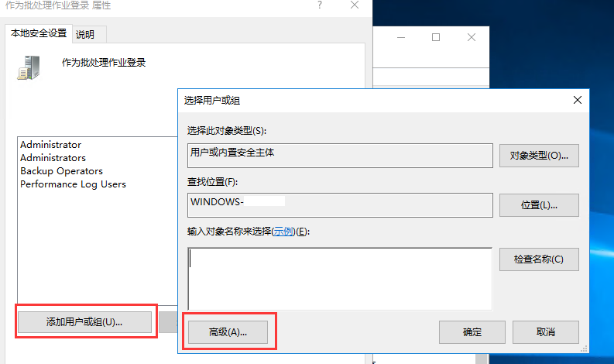Select Backup Operators in the list
614x364 pixels.
point(61,171)
